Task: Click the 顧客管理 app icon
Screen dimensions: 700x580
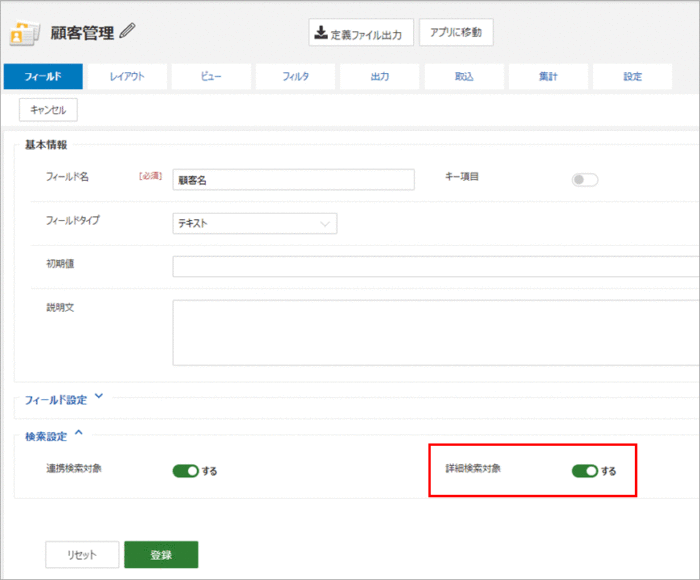Action: tap(24, 33)
